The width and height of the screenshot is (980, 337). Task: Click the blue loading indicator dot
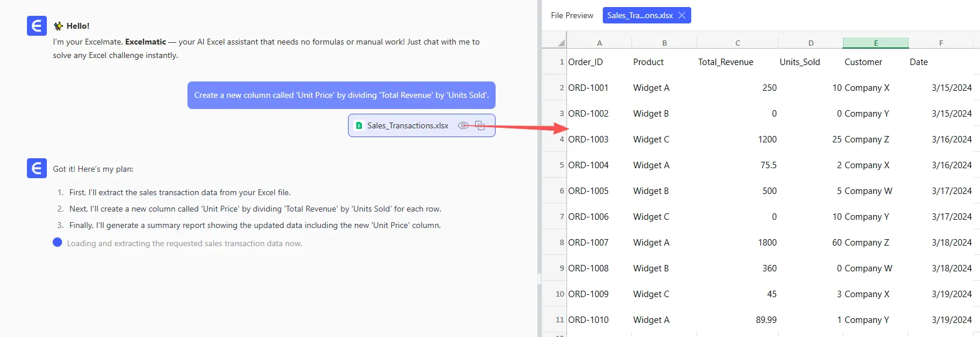point(57,243)
